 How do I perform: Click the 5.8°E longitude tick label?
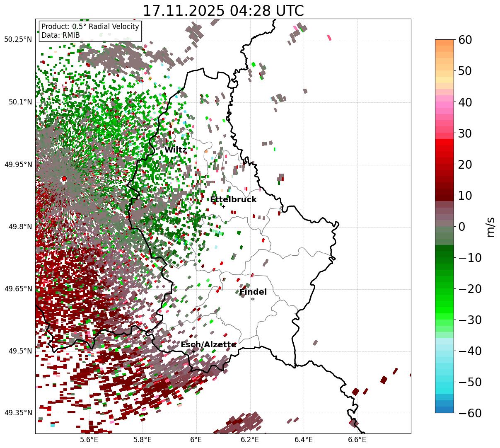pyautogui.click(x=143, y=439)
